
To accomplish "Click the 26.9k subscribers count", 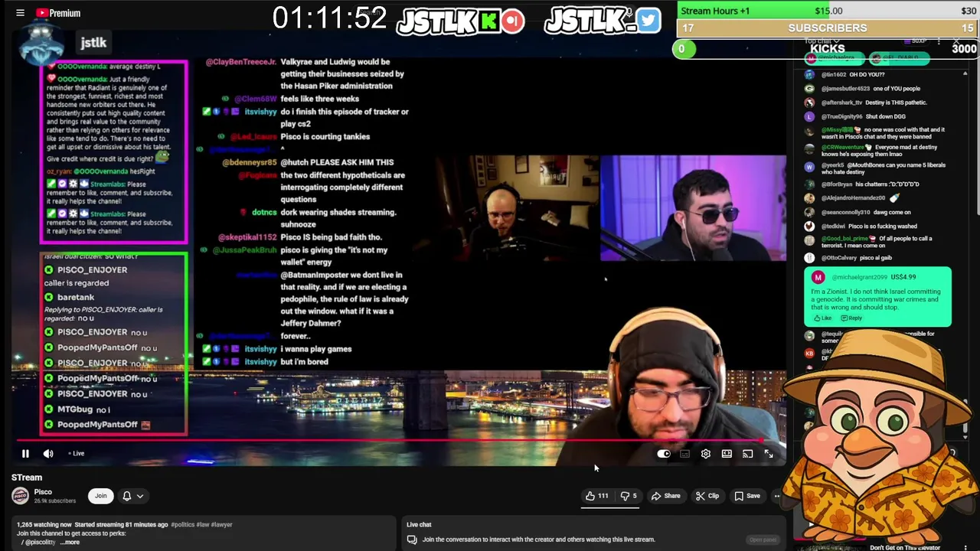I will (55, 501).
